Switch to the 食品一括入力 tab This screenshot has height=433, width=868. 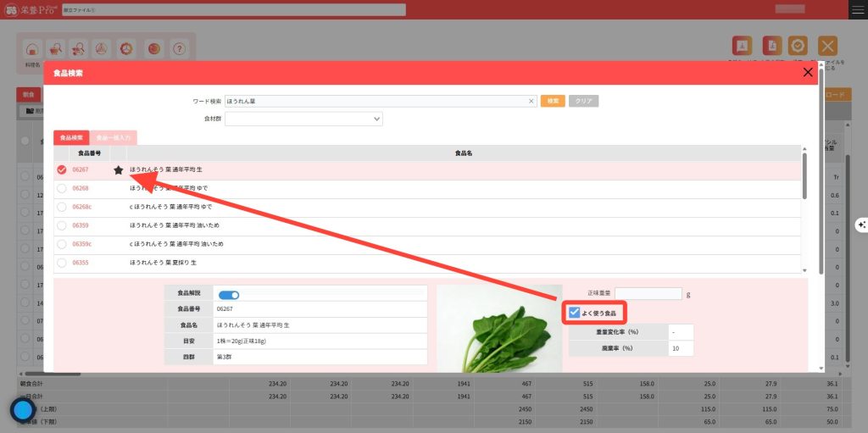pos(113,137)
